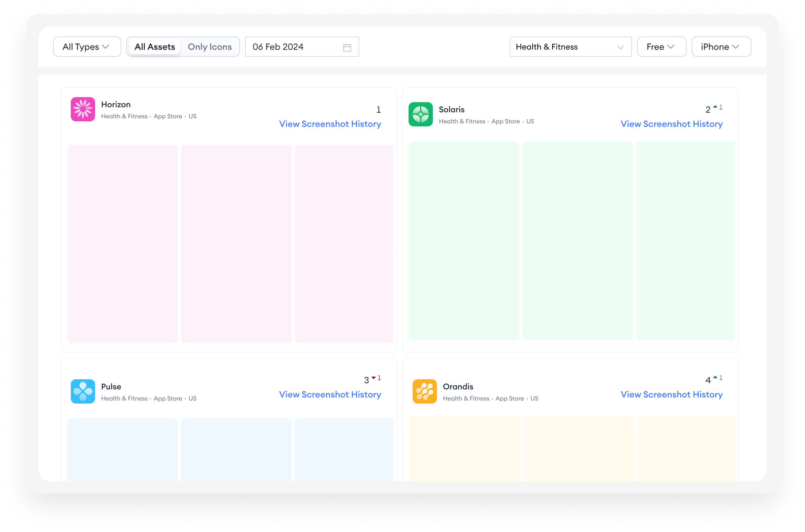Open the All Types dropdown

pyautogui.click(x=87, y=47)
